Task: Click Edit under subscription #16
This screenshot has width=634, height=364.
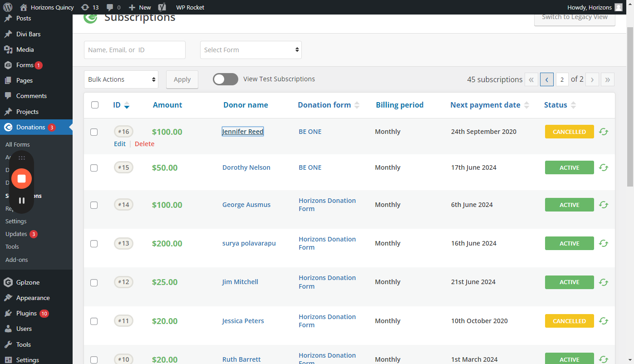Action: [x=120, y=144]
